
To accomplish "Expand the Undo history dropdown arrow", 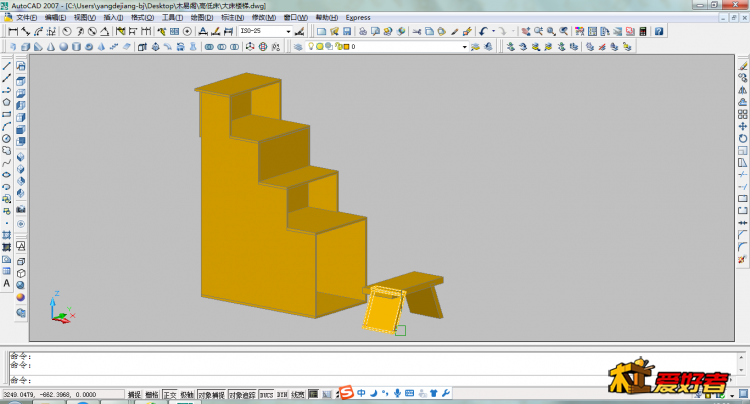I will click(493, 32).
